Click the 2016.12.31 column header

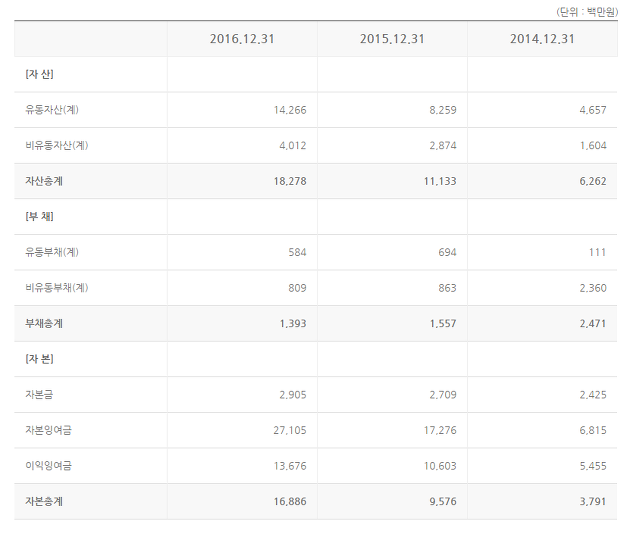tap(242, 39)
